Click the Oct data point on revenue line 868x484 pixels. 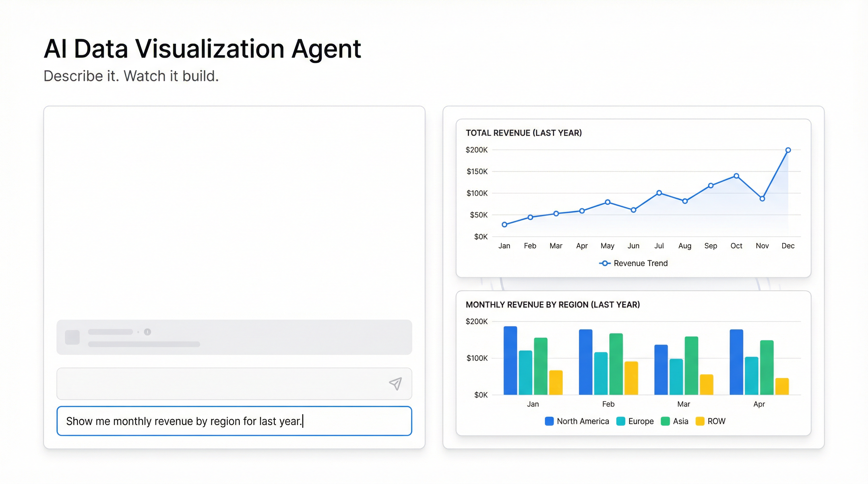point(736,176)
